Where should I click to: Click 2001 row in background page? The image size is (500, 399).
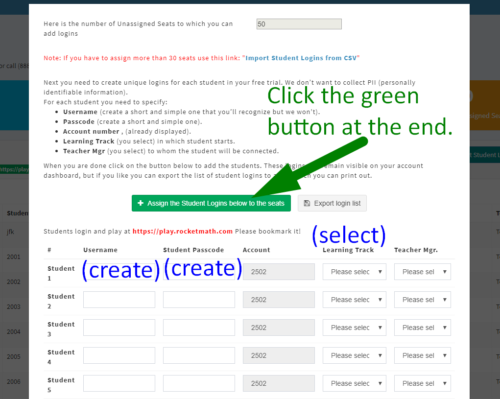point(14,257)
